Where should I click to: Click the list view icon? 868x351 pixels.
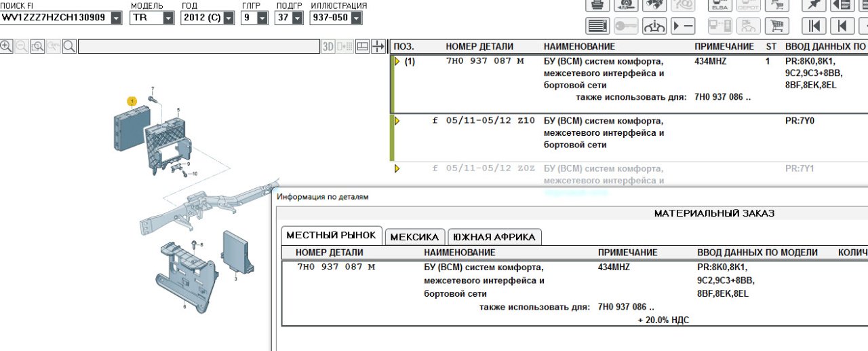click(597, 26)
